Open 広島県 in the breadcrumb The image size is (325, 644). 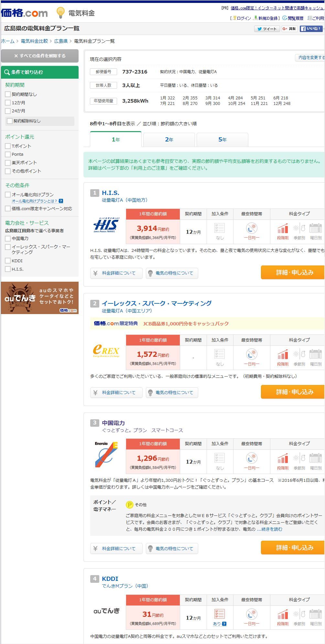pos(61,41)
